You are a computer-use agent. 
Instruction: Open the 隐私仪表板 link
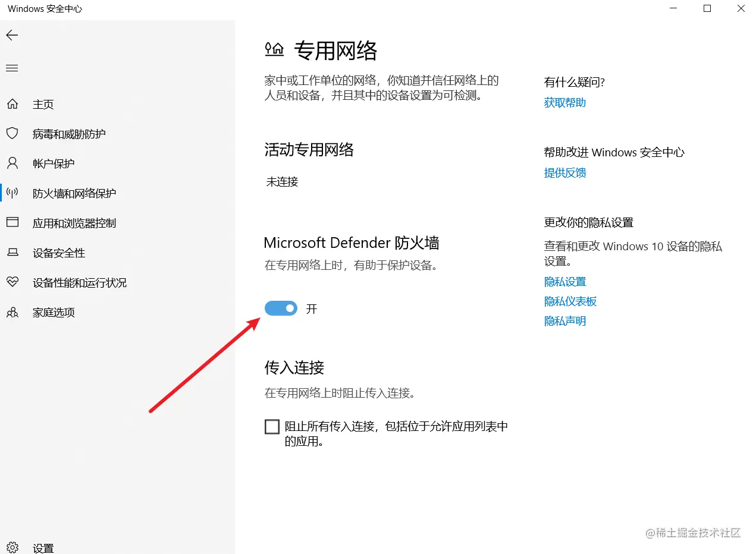(x=570, y=301)
